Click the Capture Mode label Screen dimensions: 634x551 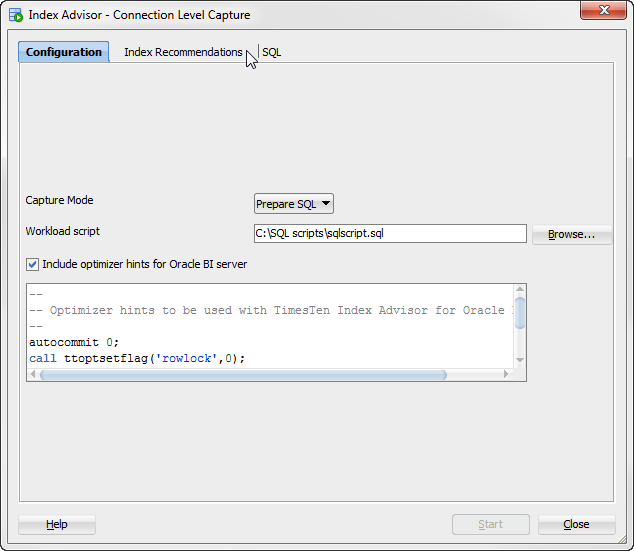(x=59, y=200)
